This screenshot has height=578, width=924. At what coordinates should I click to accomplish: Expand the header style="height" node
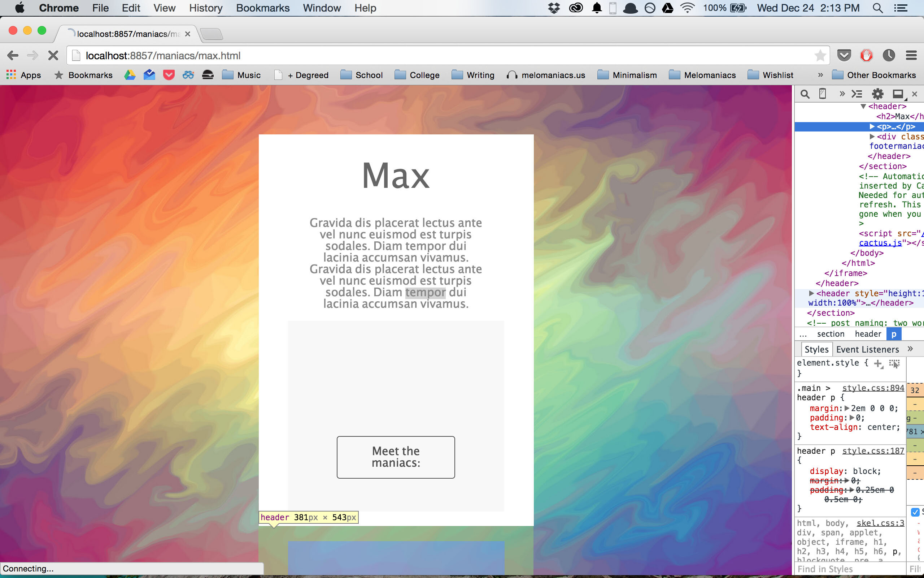[x=811, y=293]
